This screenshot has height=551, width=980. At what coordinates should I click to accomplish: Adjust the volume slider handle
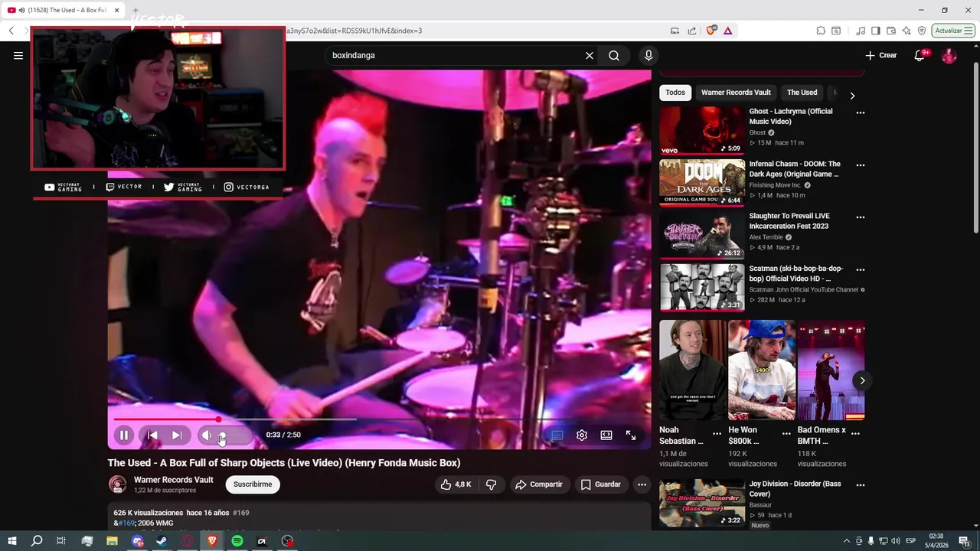[x=222, y=435]
